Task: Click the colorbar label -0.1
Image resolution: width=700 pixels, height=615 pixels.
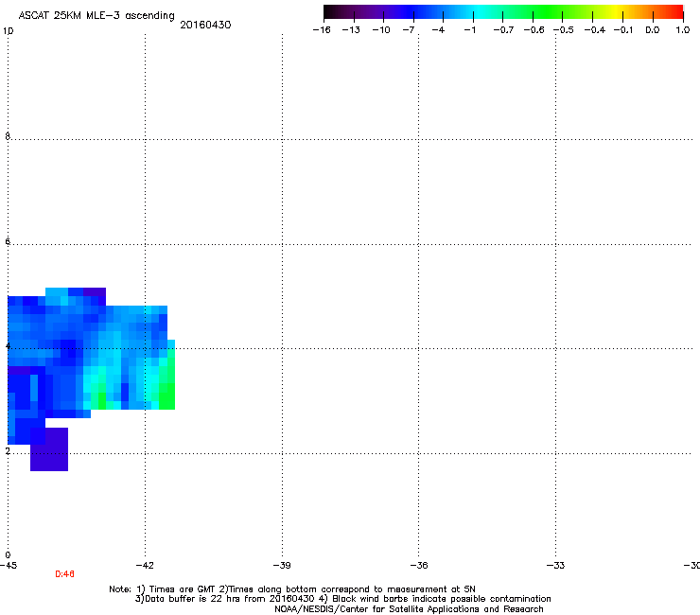Action: (623, 30)
